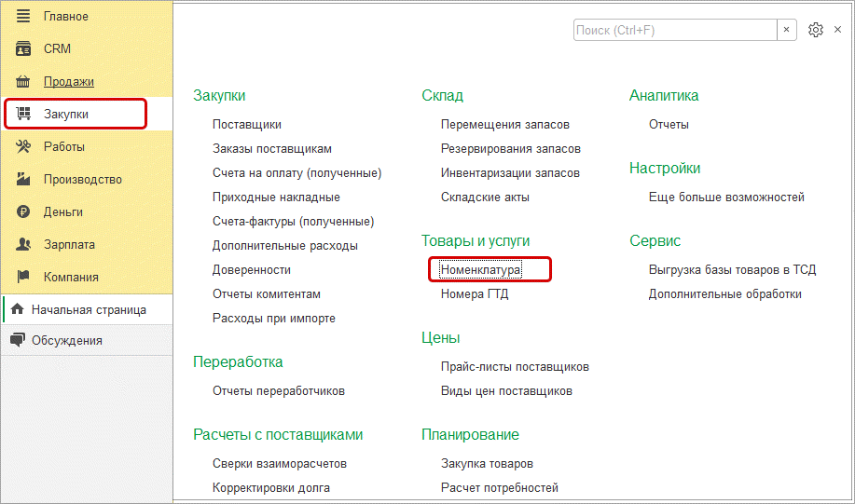The image size is (855, 504).
Task: Click the Главное hamburger menu icon
Action: coord(23,17)
